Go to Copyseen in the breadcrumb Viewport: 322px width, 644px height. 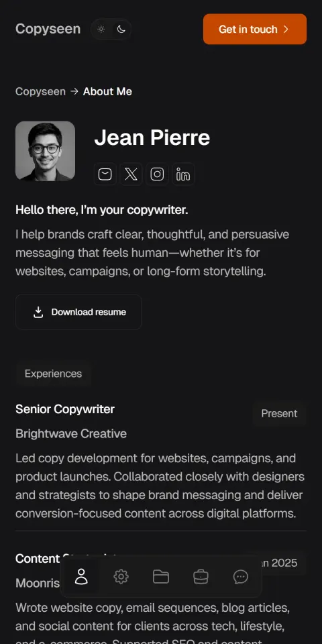pyautogui.click(x=40, y=91)
